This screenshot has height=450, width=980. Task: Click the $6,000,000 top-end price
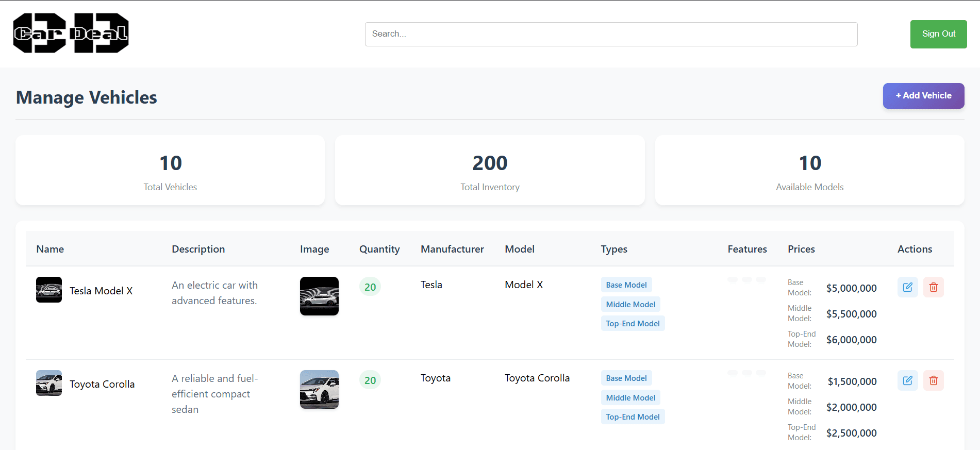851,340
